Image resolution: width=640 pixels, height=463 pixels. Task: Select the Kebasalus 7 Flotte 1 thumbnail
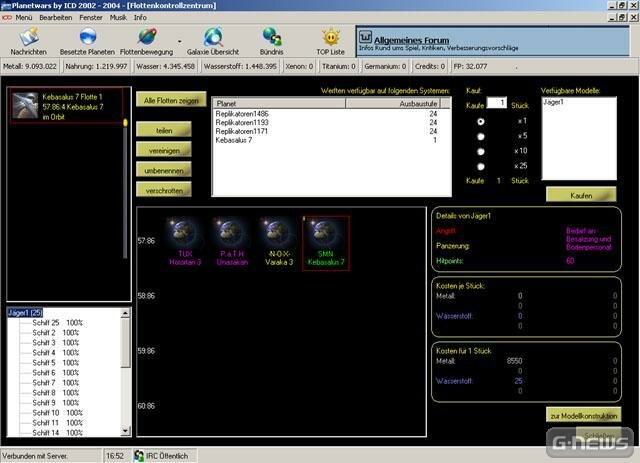click(x=25, y=106)
